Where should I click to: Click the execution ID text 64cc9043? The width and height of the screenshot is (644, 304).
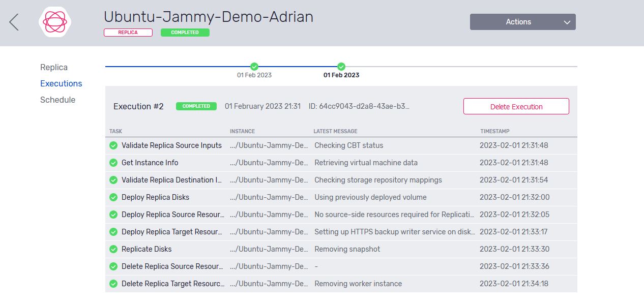pos(359,106)
